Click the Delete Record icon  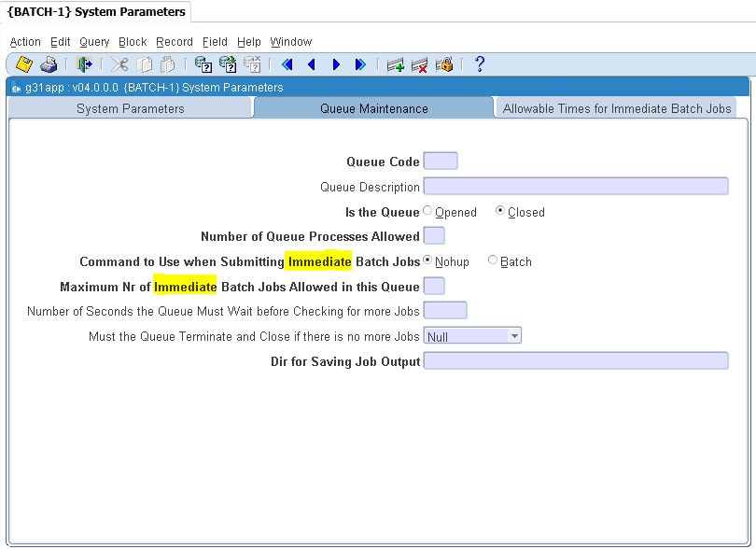pyautogui.click(x=420, y=64)
